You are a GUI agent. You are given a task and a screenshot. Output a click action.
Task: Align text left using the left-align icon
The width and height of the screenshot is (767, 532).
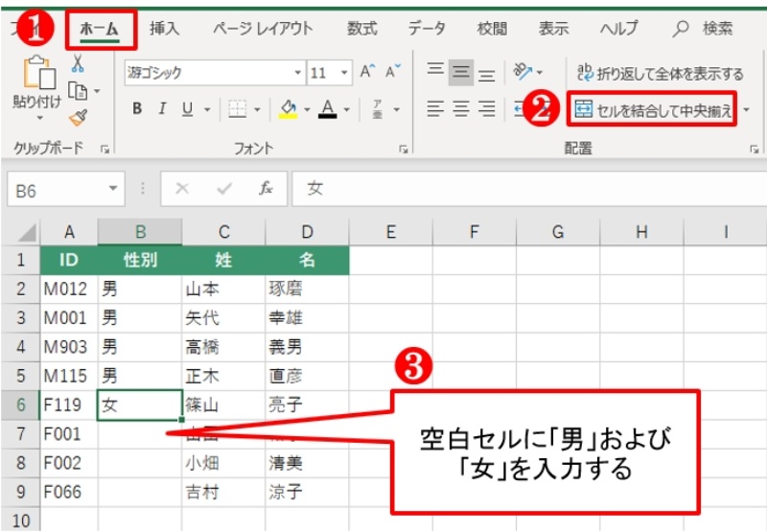(x=434, y=109)
